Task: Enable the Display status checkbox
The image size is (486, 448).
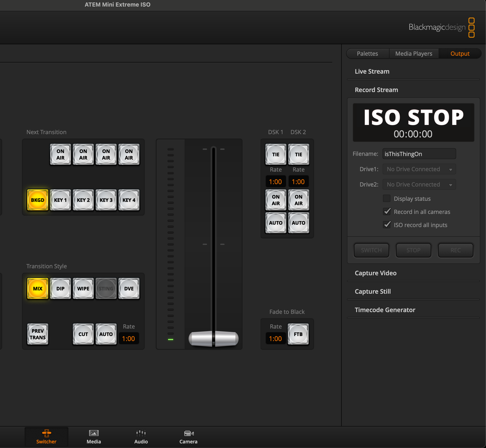Action: pyautogui.click(x=387, y=199)
